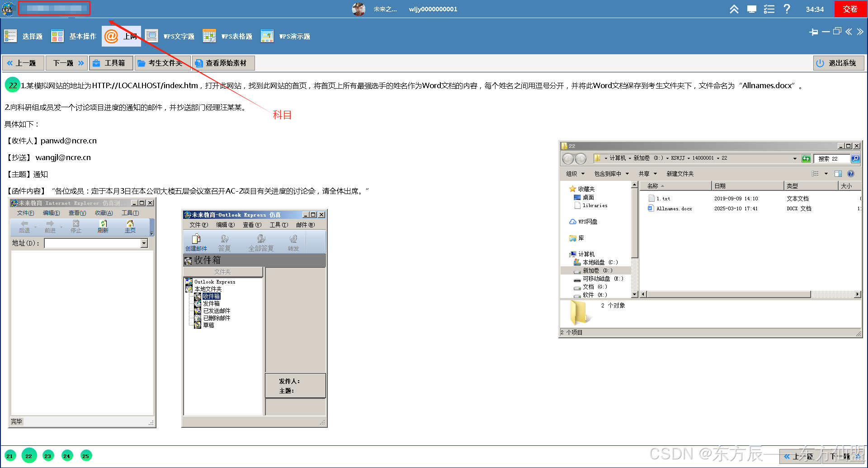The image size is (868, 468).
Task: Open 收藏(A) menu in IE simulator
Action: coord(104,213)
